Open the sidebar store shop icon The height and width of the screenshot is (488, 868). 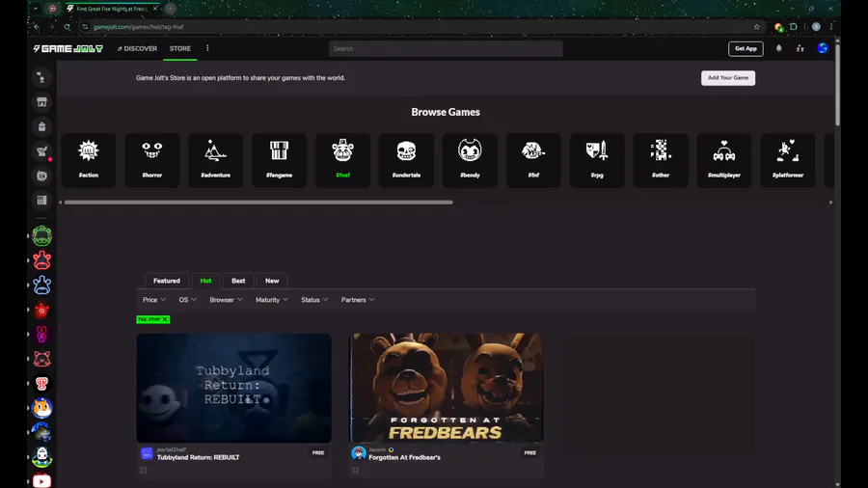point(41,102)
